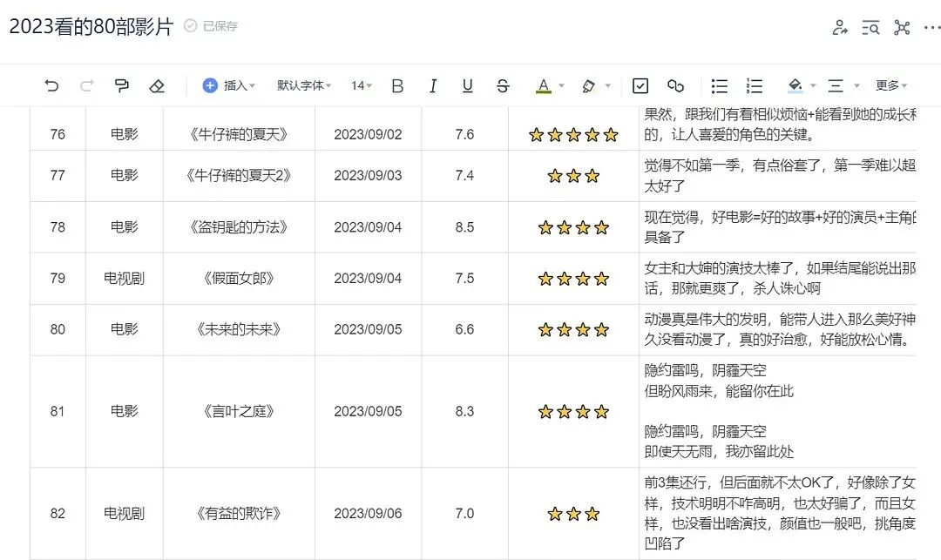Toggle italic formatting
The height and width of the screenshot is (560, 941).
pyautogui.click(x=433, y=86)
